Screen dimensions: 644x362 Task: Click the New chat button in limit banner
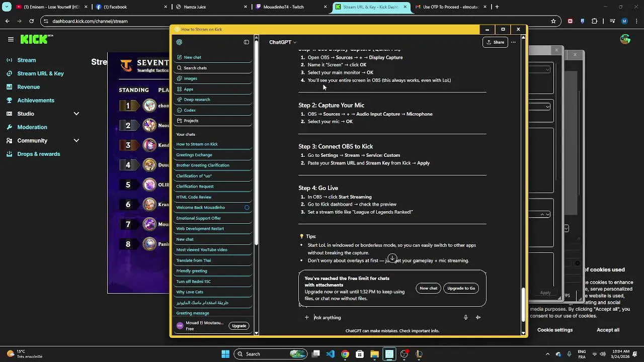click(429, 288)
